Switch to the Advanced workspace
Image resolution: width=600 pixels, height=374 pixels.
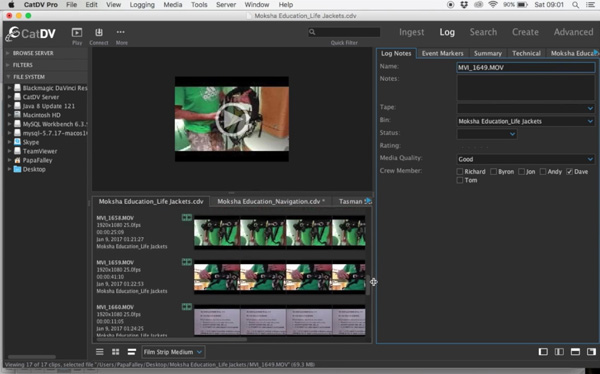pos(573,32)
